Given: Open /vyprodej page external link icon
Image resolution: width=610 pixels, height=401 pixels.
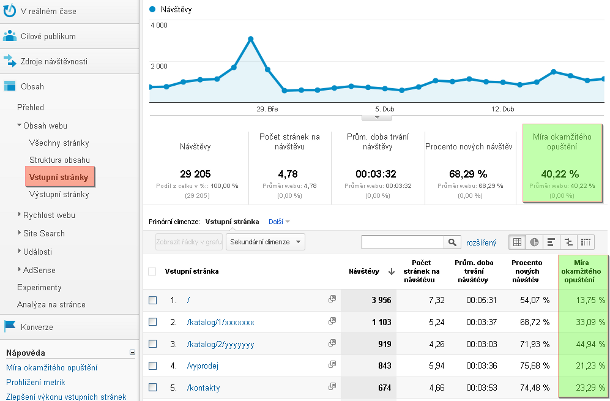Looking at the screenshot, I should tap(332, 365).
